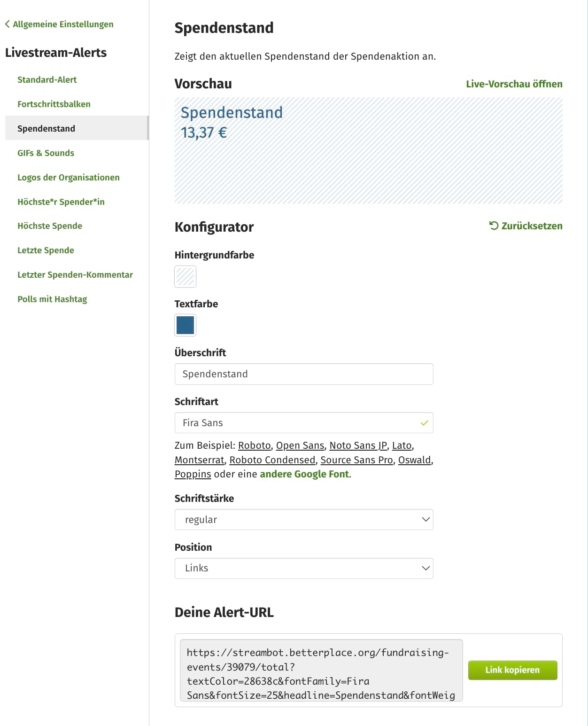
Task: Open Logos der Organisationen
Action: coord(69,177)
